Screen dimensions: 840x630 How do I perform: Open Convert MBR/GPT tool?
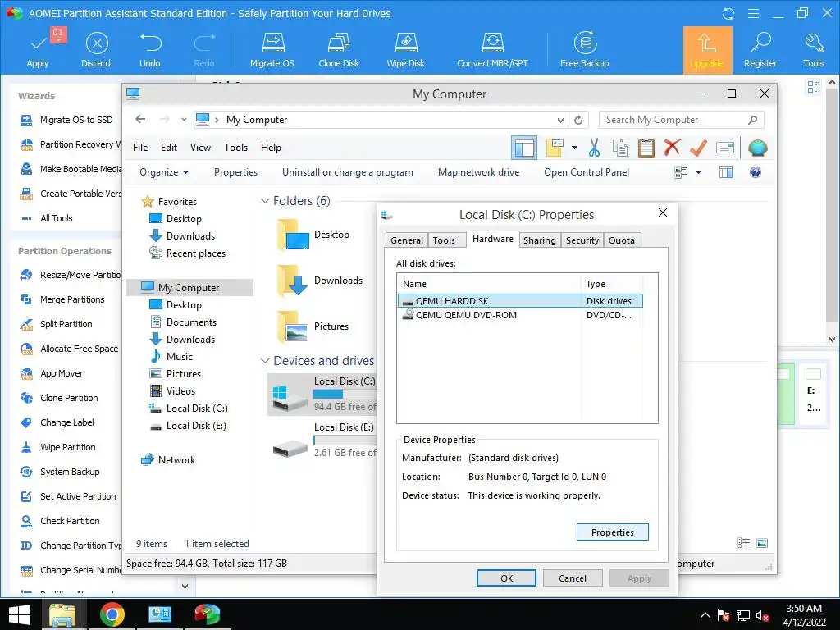[x=492, y=50]
